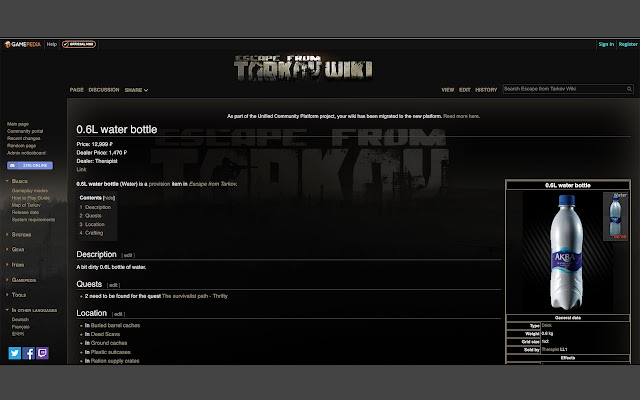The image size is (640, 400).
Task: Click the Sign In link
Action: click(x=606, y=44)
